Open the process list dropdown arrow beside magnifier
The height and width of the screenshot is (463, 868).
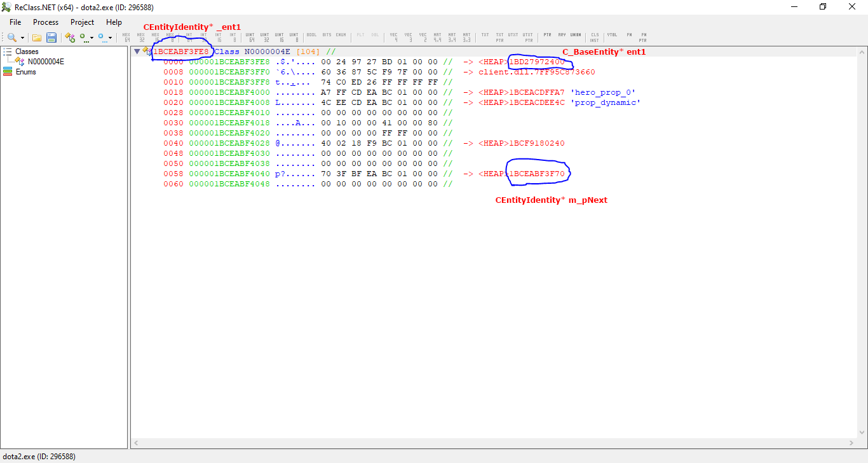point(22,38)
